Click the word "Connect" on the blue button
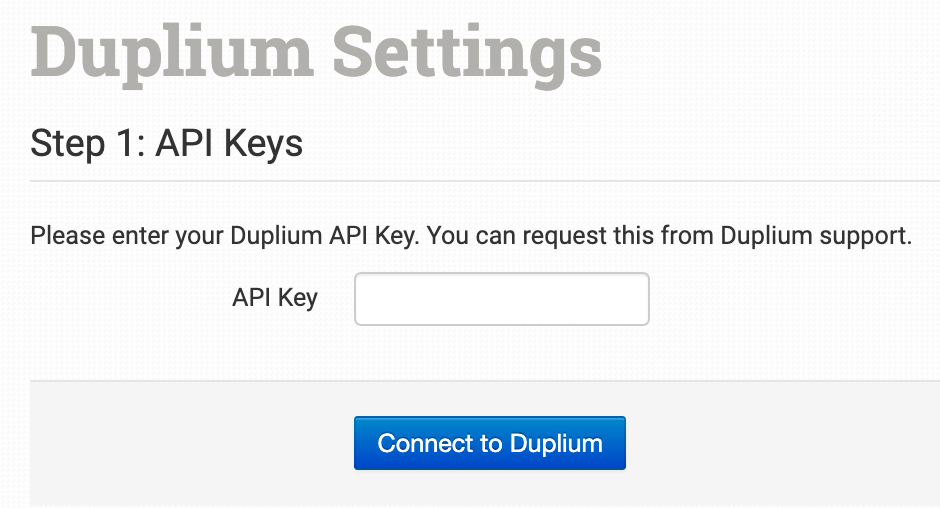This screenshot has height=508, width=940. tap(440, 443)
